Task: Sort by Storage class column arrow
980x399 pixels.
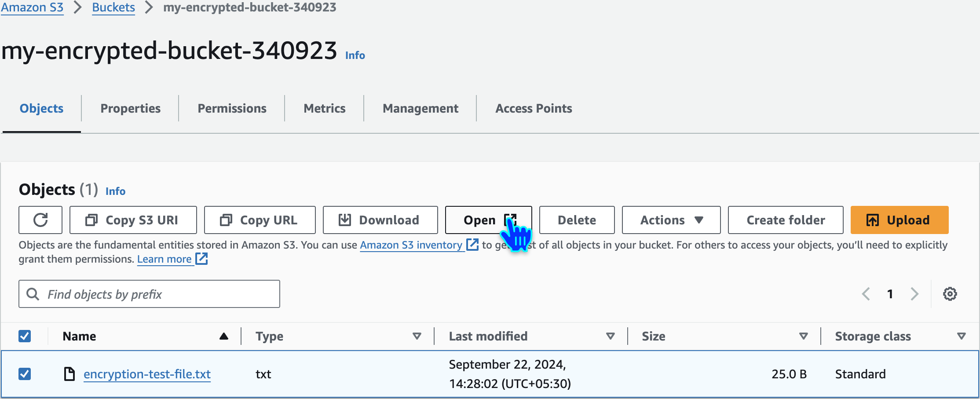Action: click(x=961, y=336)
